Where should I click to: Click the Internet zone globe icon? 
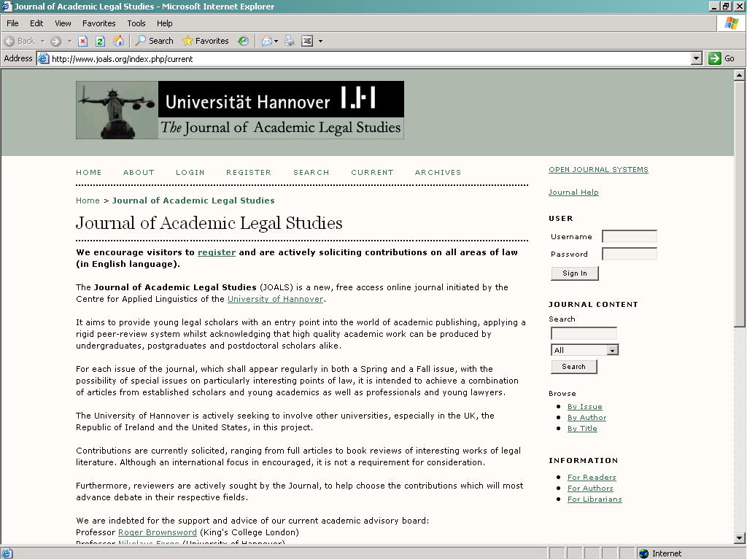point(643,553)
